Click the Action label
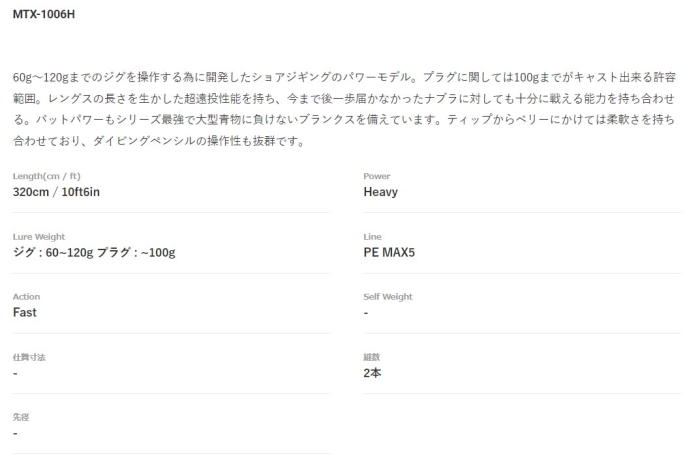The image size is (700, 469). [26, 297]
